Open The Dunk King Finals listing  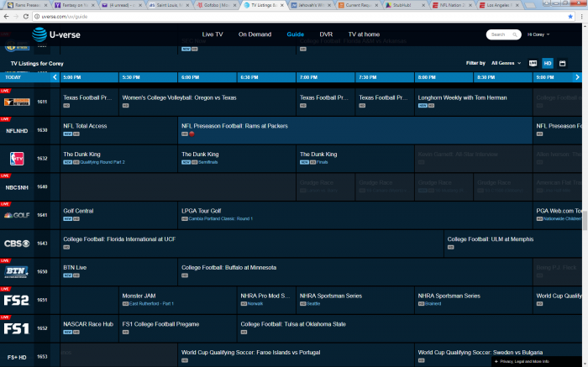tap(354, 159)
